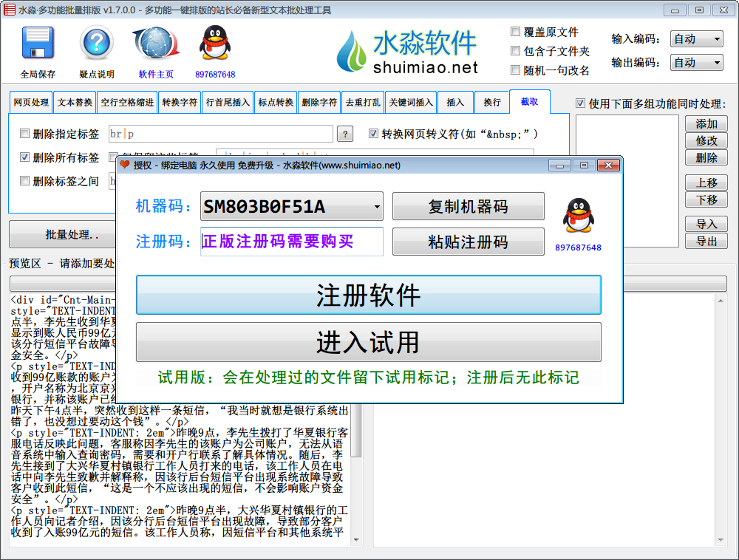Uncheck 删除所有标签 checkbox
The image size is (739, 560).
tap(25, 157)
